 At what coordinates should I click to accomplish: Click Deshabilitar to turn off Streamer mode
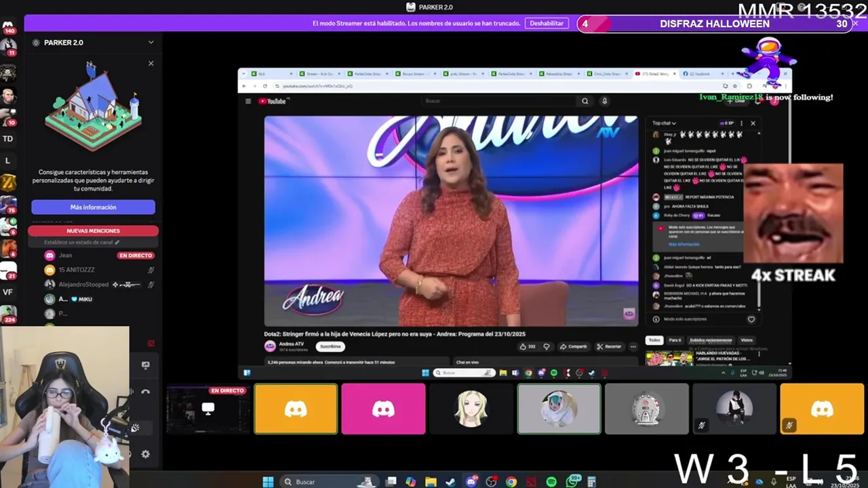[547, 23]
